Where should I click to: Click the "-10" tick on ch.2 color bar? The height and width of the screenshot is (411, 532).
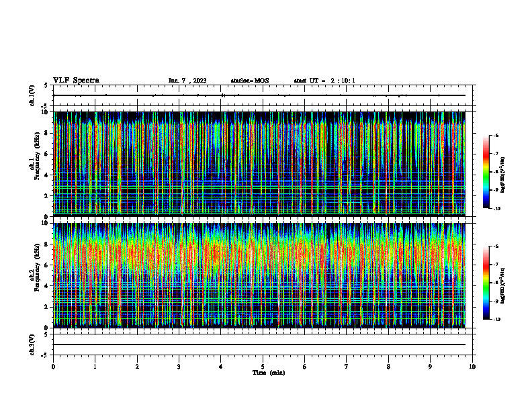pyautogui.click(x=497, y=320)
